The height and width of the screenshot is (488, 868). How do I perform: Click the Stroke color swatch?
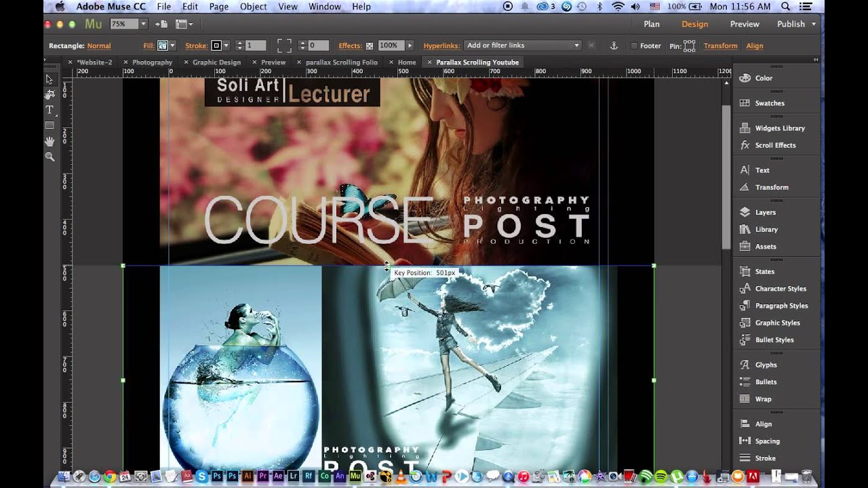coord(216,45)
